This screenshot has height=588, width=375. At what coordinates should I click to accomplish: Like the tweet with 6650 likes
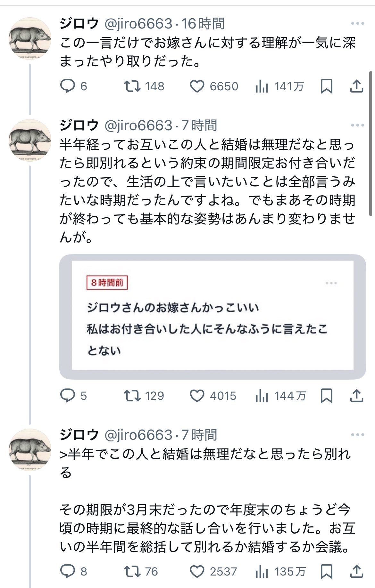[x=197, y=86]
